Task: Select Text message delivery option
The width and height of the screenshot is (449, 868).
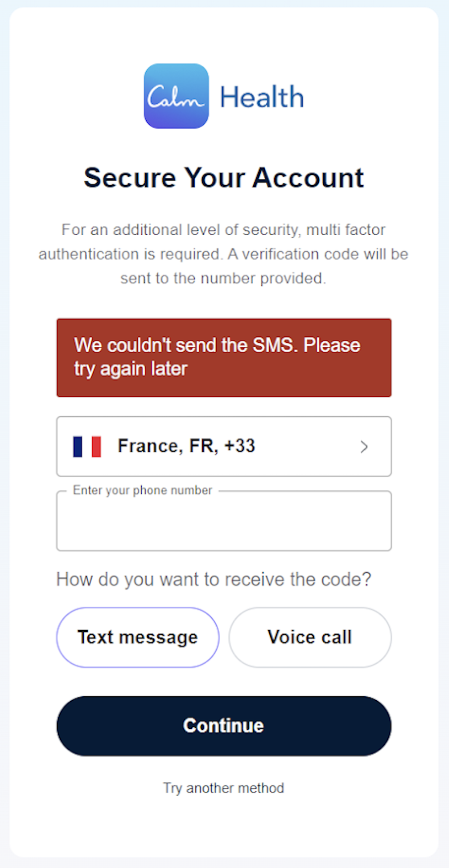Action: pos(137,637)
